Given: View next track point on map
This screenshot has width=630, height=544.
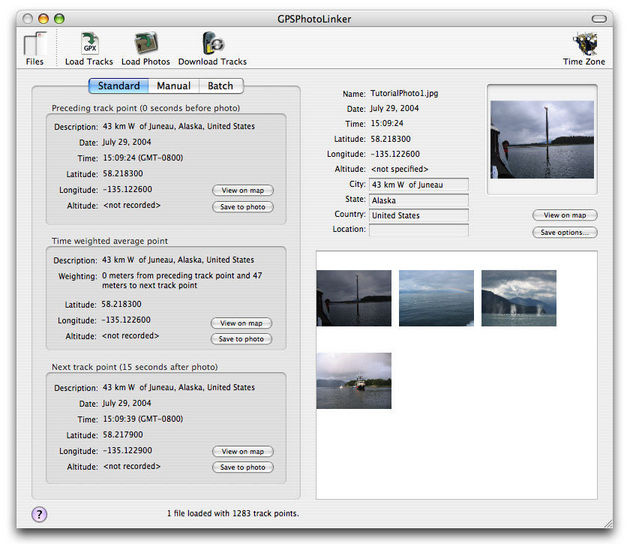Looking at the screenshot, I should 242,452.
